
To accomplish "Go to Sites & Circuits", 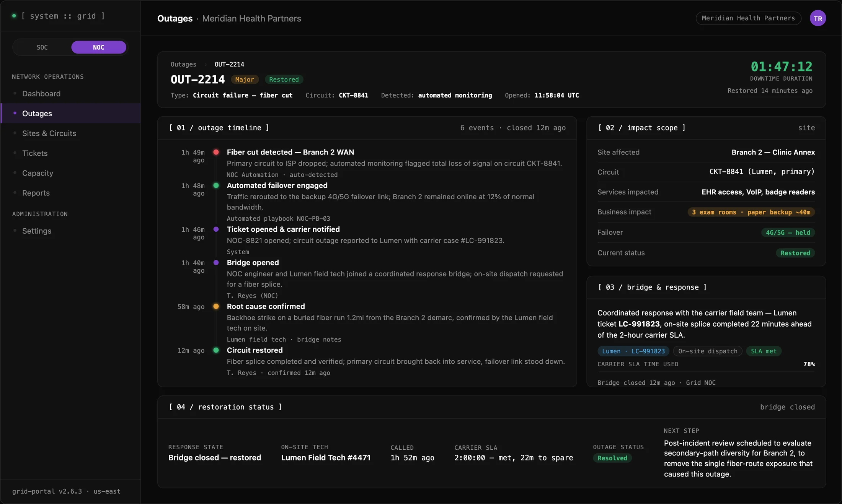I will pyautogui.click(x=70, y=133).
